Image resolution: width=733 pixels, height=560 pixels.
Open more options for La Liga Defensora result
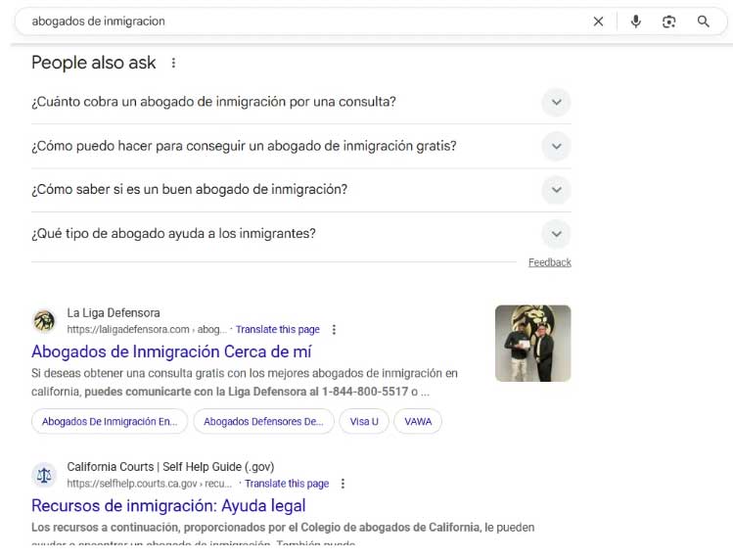[x=334, y=330]
